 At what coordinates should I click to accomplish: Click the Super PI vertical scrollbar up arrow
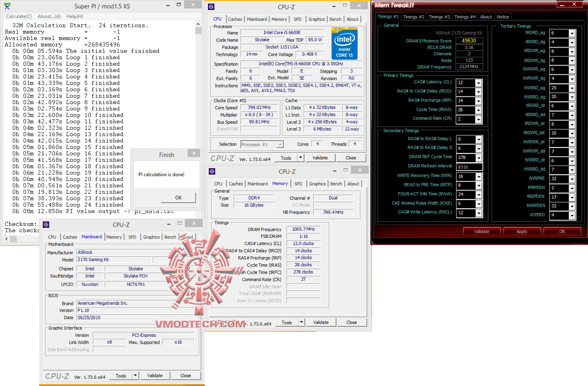198,24
